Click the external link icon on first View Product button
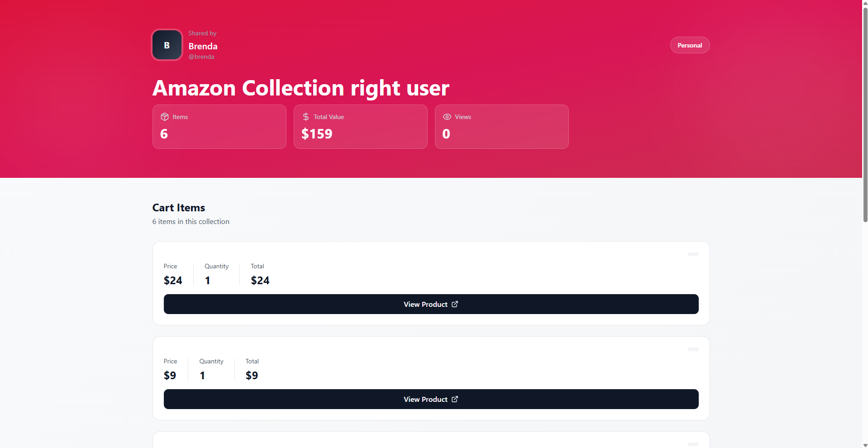This screenshot has width=868, height=448. (x=454, y=304)
